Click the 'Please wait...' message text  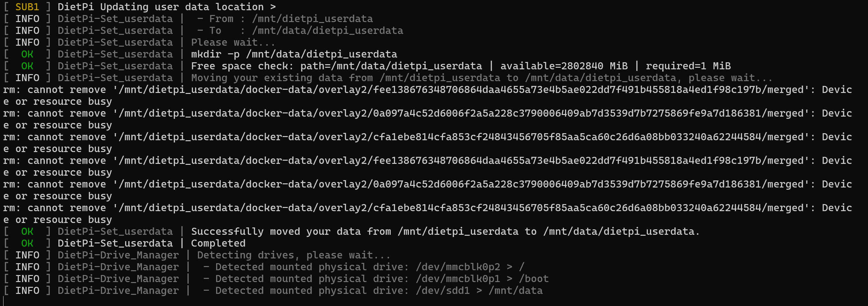[233, 42]
